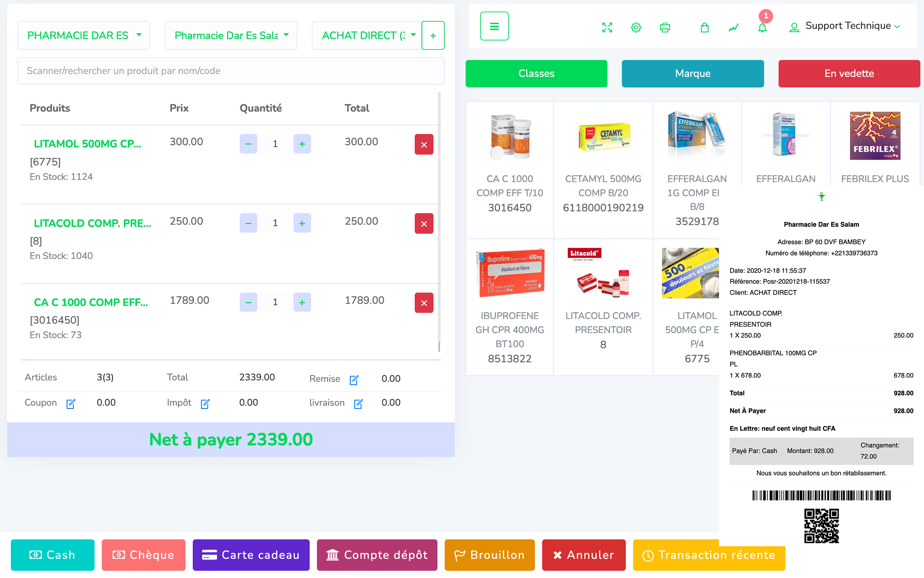
Task: Click Annuler to cancel sale
Action: click(x=584, y=555)
